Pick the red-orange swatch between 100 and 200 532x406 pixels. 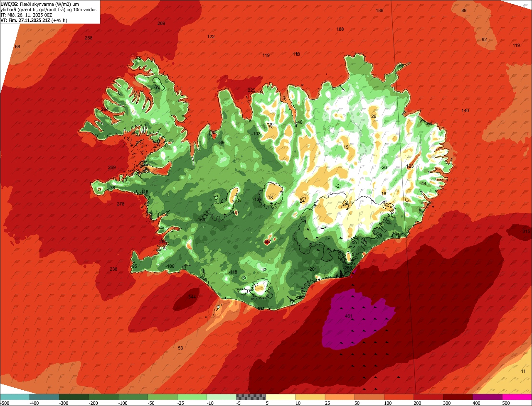tap(399, 397)
